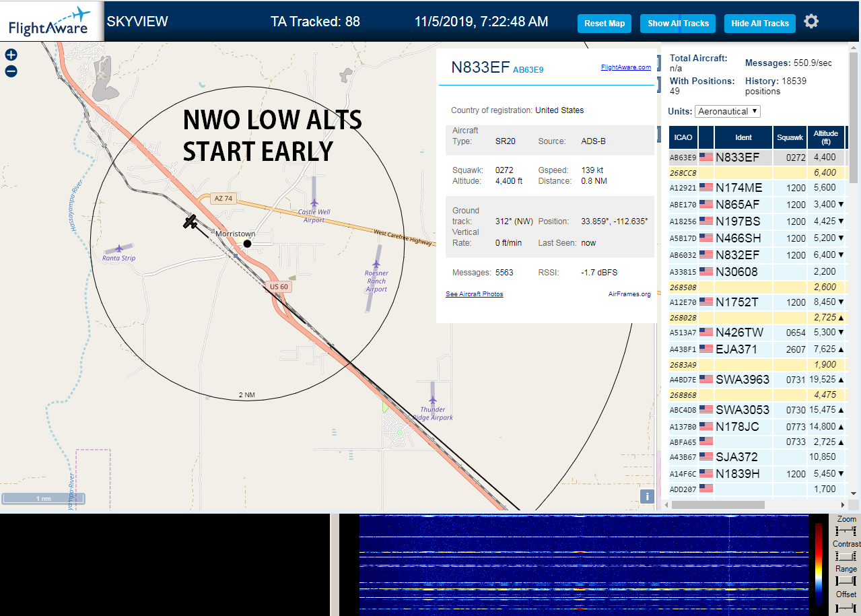
Task: Click the flag icon in SWA3963 row
Action: (705, 380)
